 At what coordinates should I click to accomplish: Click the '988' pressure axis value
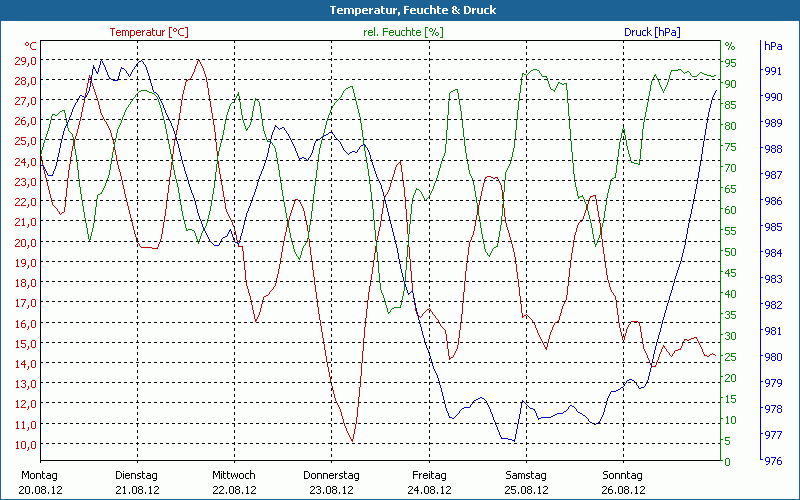coord(773,149)
